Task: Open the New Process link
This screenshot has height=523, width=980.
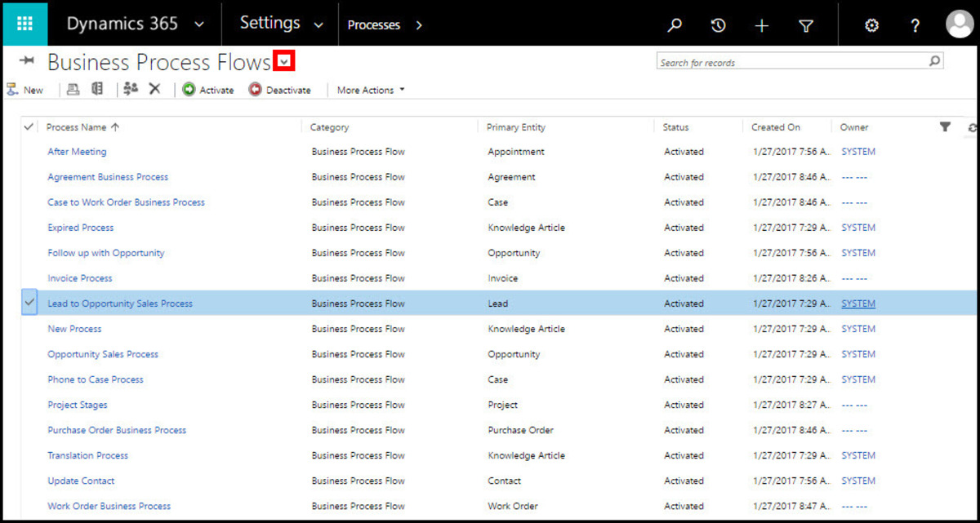Action: (x=74, y=329)
